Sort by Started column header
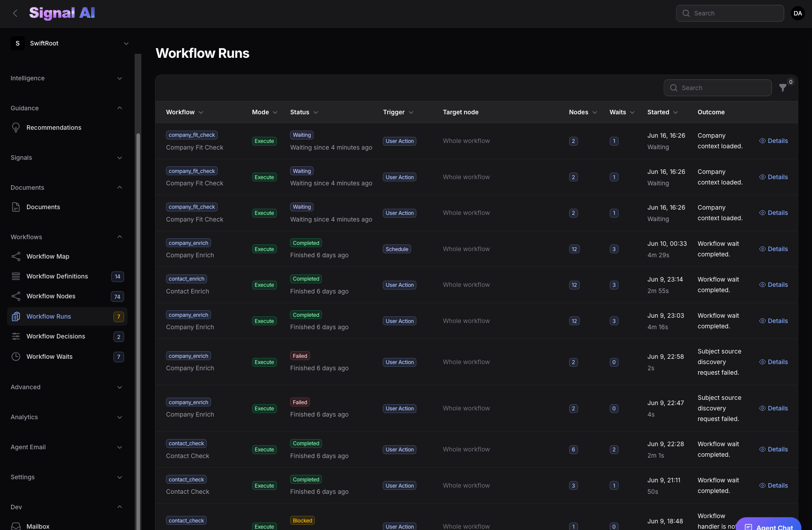812x530 pixels. tap(662, 112)
